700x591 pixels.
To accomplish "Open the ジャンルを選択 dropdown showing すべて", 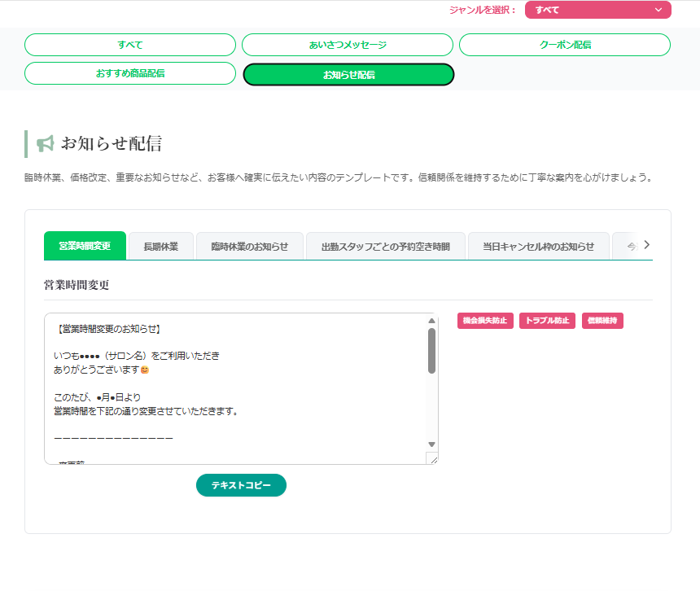I will tap(597, 10).
